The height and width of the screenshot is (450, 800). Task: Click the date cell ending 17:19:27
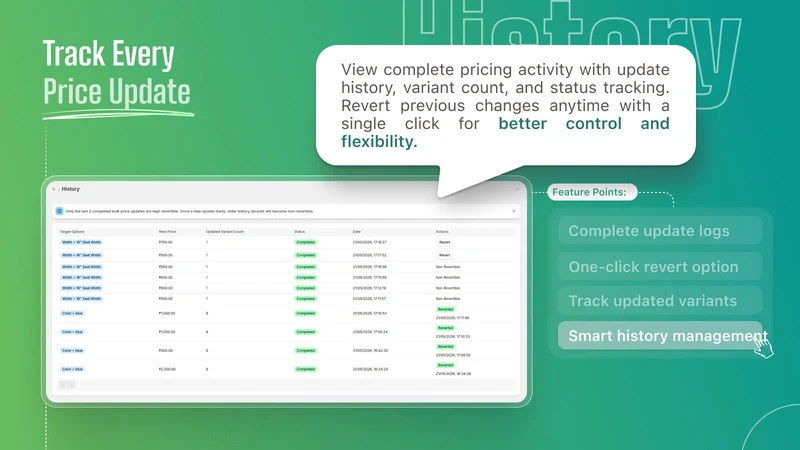tap(369, 242)
